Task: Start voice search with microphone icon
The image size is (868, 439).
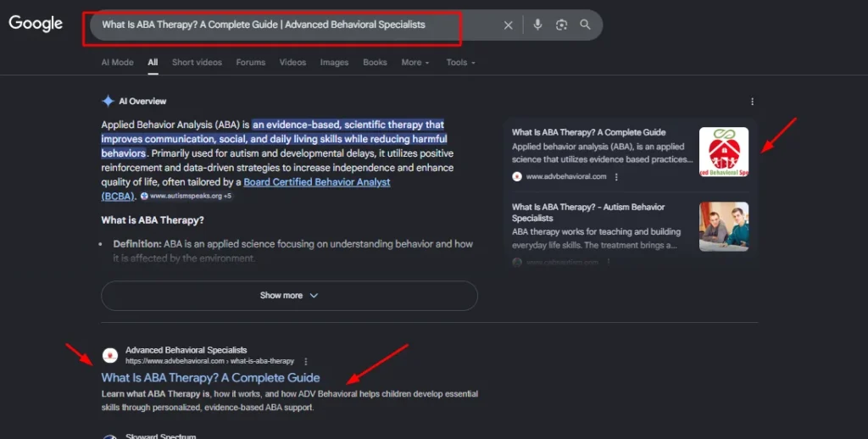Action: point(537,25)
